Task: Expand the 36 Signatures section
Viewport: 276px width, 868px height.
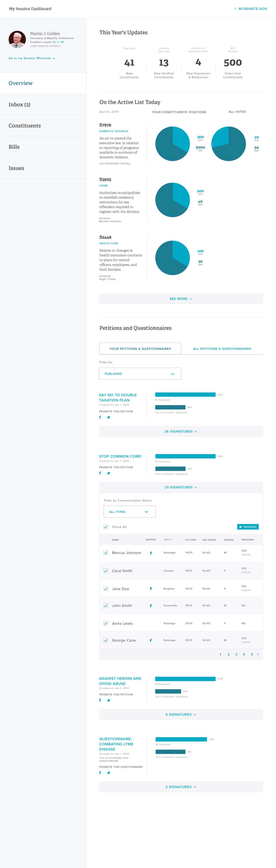Action: pyautogui.click(x=181, y=431)
